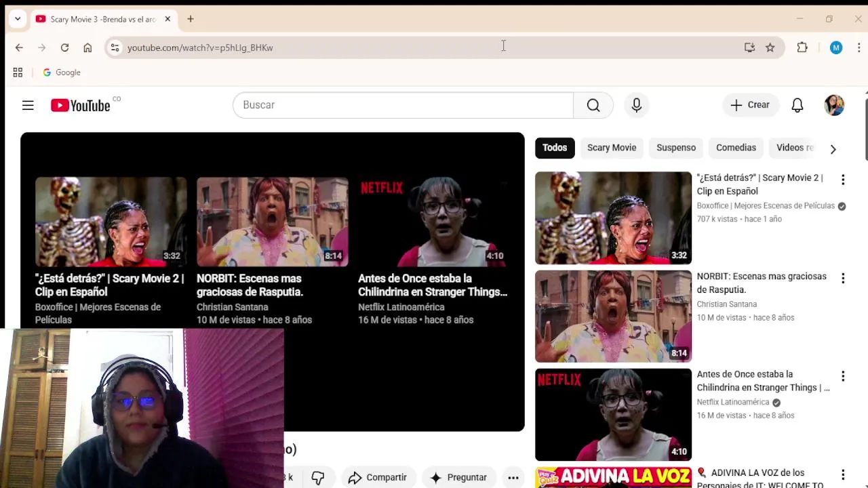This screenshot has height=488, width=868.
Task: Open a new browser tab
Action: click(x=191, y=19)
